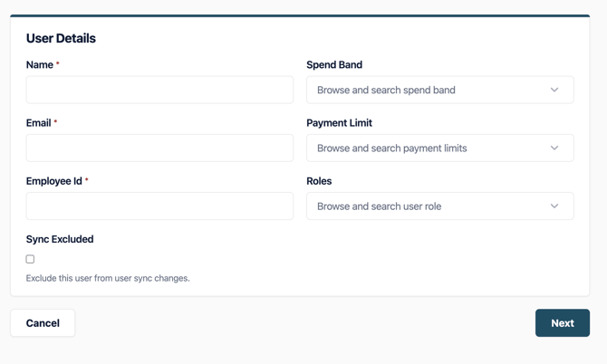Click the chevron arrow in Roles field
This screenshot has width=607, height=364.
coord(554,206)
